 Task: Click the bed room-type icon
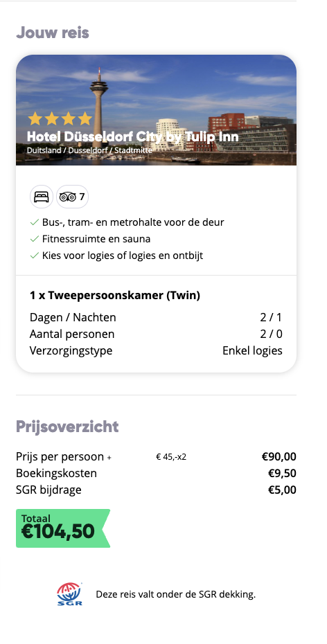point(42,197)
